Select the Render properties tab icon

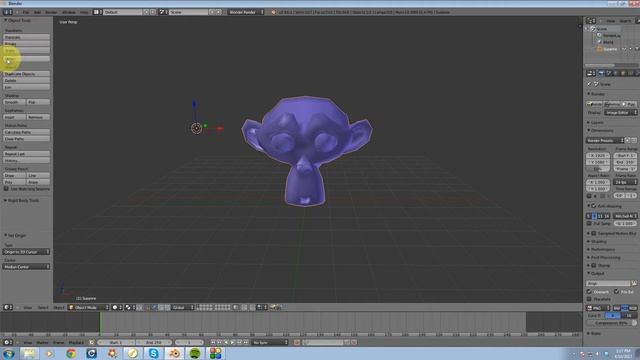point(601,73)
